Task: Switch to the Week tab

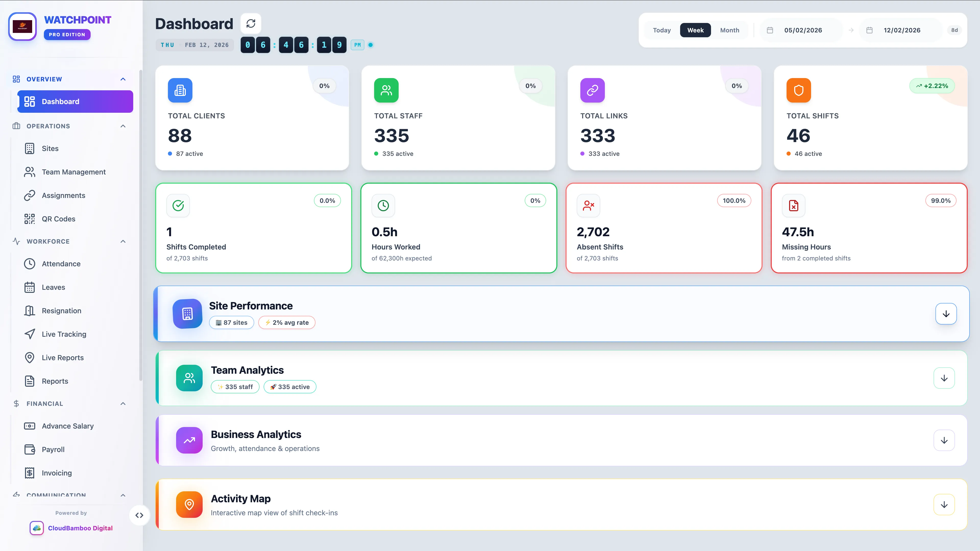Action: [x=695, y=30]
